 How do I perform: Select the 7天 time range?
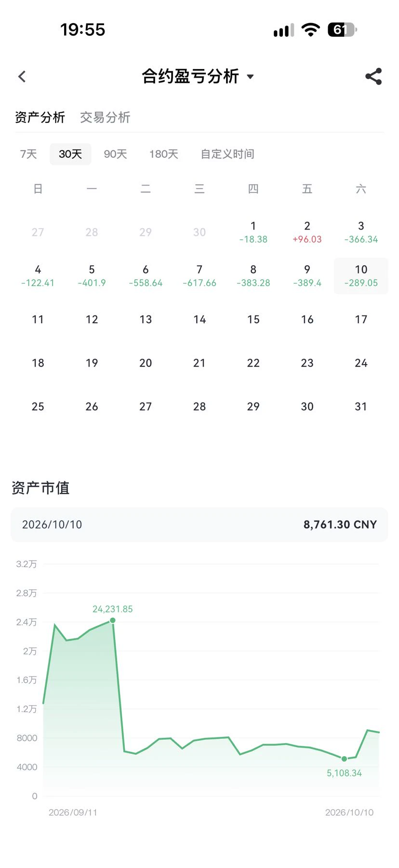coord(28,154)
